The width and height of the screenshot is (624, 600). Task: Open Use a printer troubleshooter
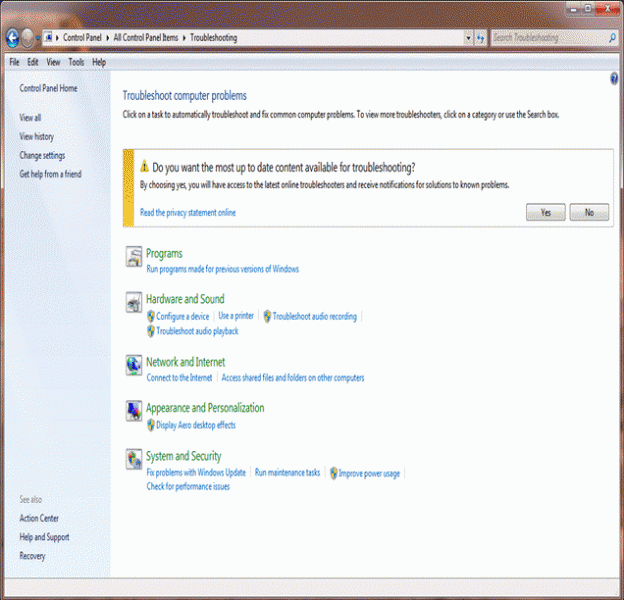coord(236,316)
